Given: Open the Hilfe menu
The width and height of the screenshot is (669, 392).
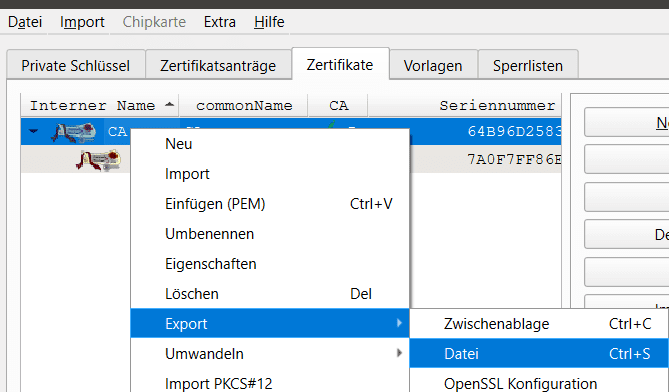Looking at the screenshot, I should [269, 22].
